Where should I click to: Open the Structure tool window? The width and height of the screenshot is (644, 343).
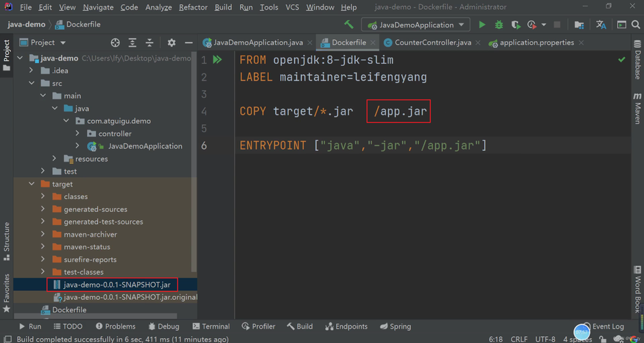pos(7,241)
